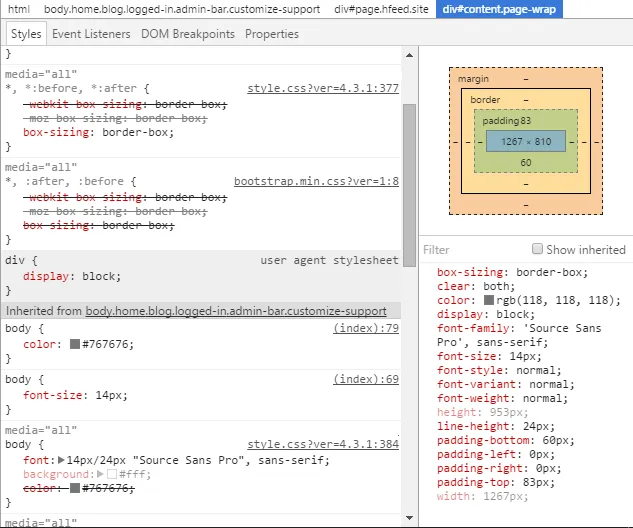Viewport: 633px width, 528px height.
Task: Click the scroll down arrow of styles pane
Action: point(409,518)
